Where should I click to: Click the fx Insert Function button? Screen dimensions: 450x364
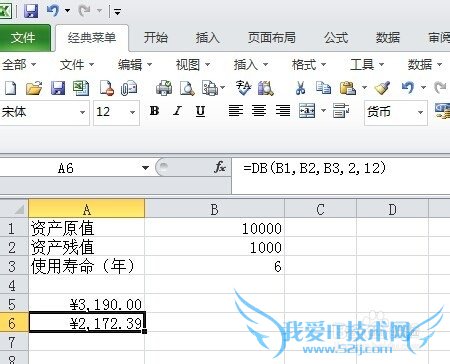tap(220, 167)
